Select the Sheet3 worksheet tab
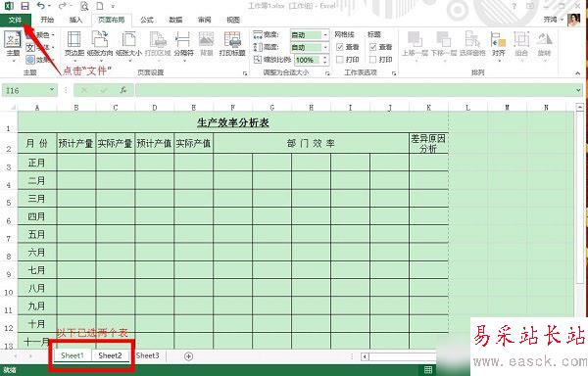588x376 pixels. pos(148,355)
